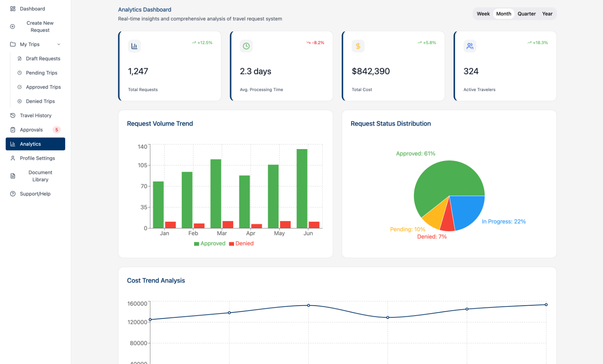Click the My Trips folder icon
The image size is (603, 364).
(13, 44)
